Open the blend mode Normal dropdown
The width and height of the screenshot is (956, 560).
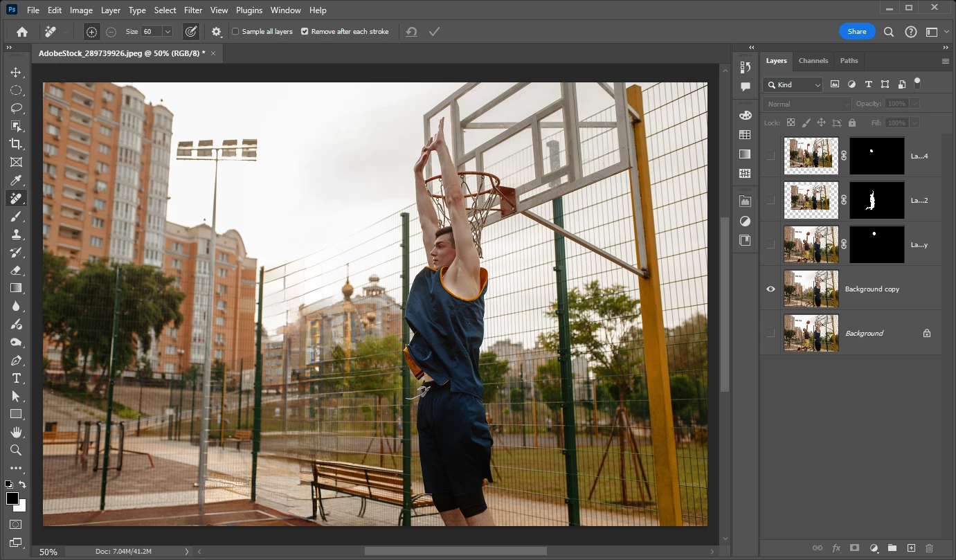[x=807, y=104]
